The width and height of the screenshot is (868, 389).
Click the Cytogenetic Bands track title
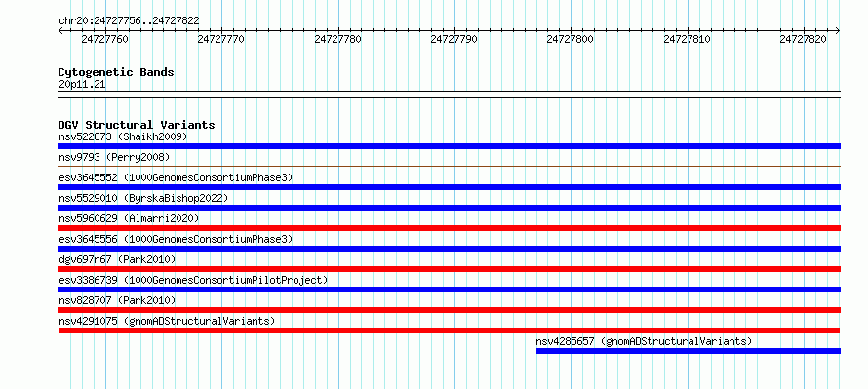[116, 72]
